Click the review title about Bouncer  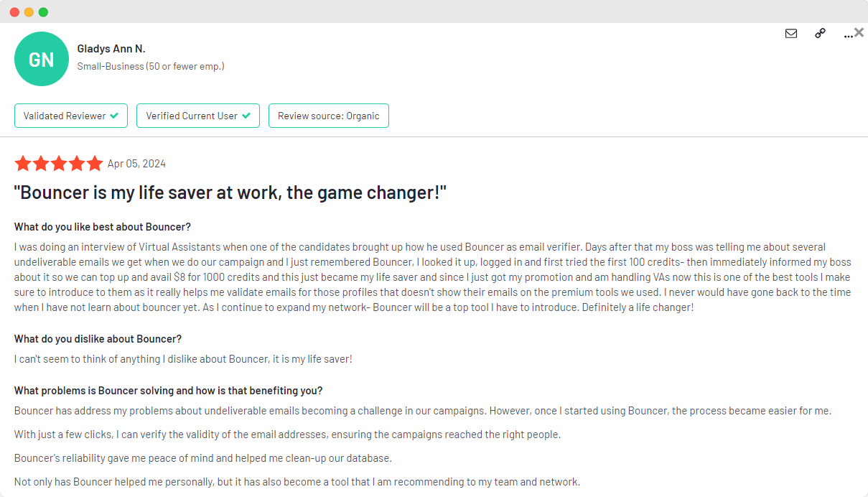(x=230, y=192)
